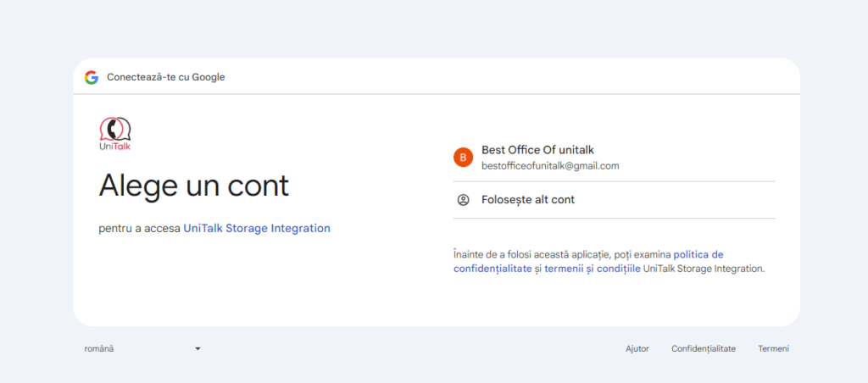Click the 'pentru a accesa' text

coord(139,228)
